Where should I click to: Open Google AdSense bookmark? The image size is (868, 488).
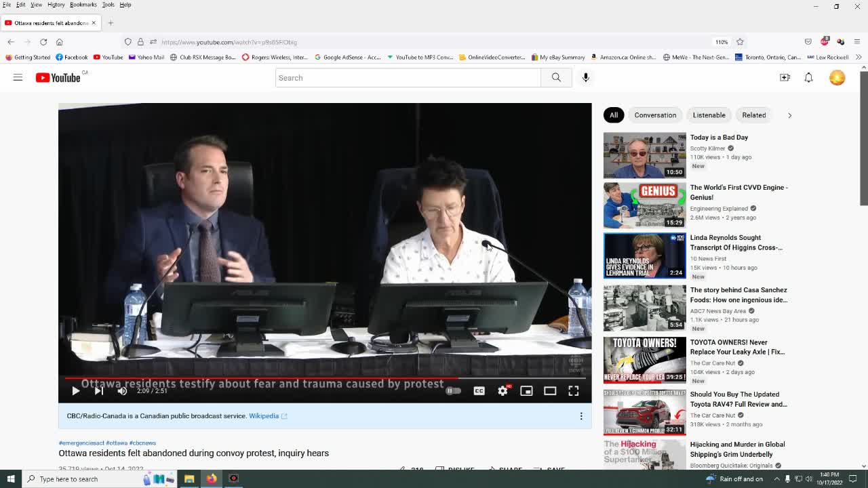coord(348,58)
